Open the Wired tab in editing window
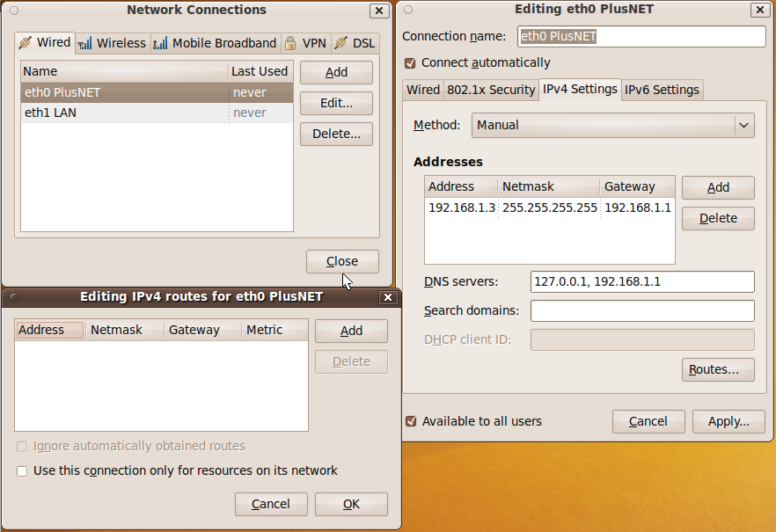This screenshot has width=776, height=532. (x=423, y=90)
